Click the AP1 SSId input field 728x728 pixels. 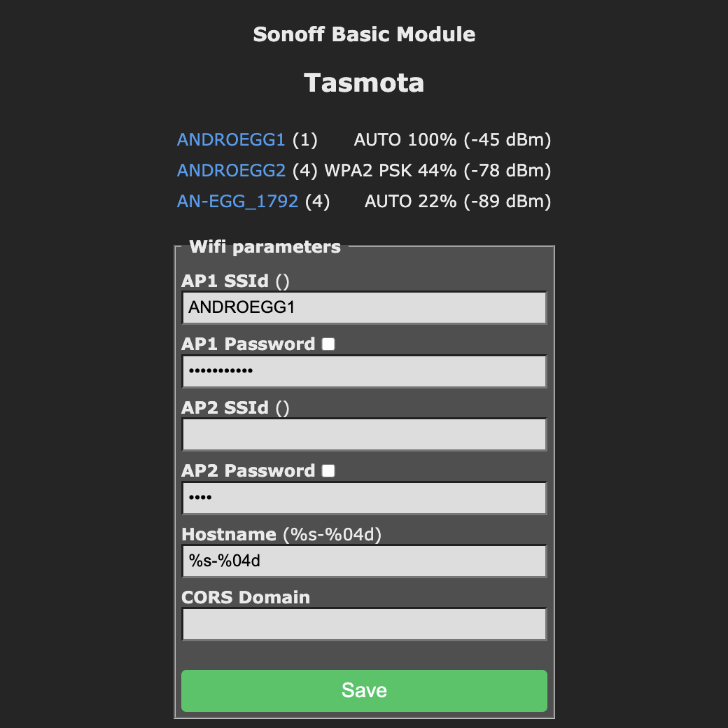(364, 308)
